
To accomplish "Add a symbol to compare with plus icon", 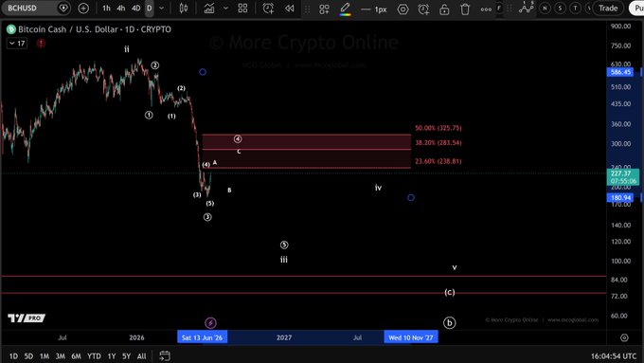I will [83, 8].
